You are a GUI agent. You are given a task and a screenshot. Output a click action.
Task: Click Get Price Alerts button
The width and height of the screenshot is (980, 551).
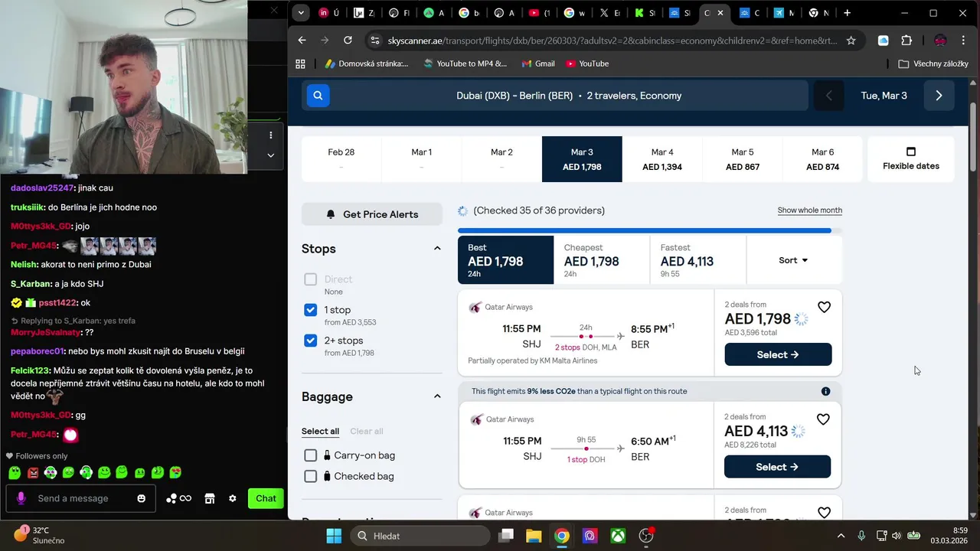tap(372, 214)
